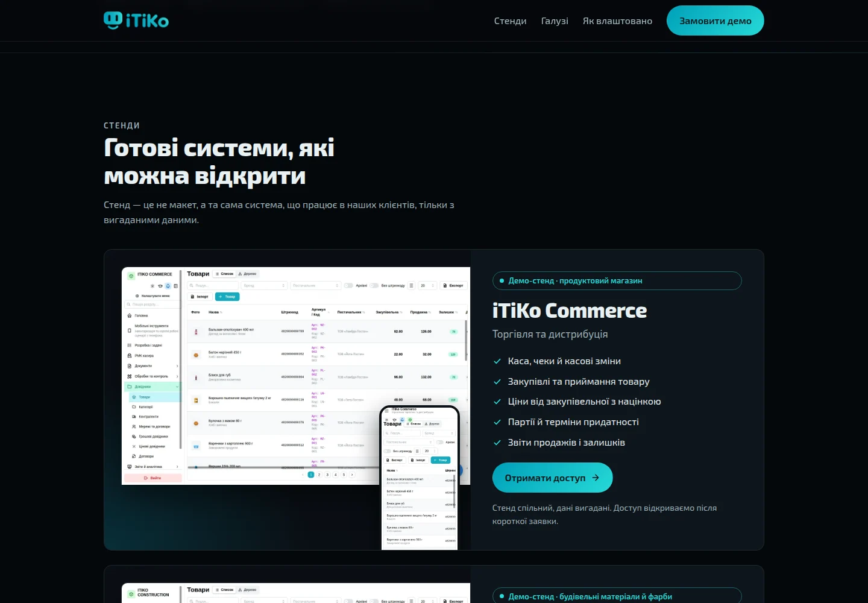Screen dimensions: 868x603
Task: Toggle Без штрихкоду switch in the phone preview
Action: tap(388, 451)
